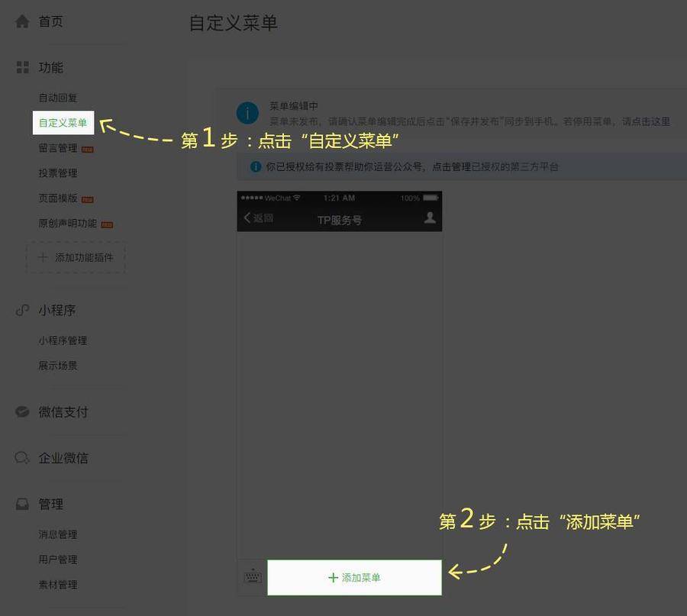Open 投票管理 menu item

58,173
